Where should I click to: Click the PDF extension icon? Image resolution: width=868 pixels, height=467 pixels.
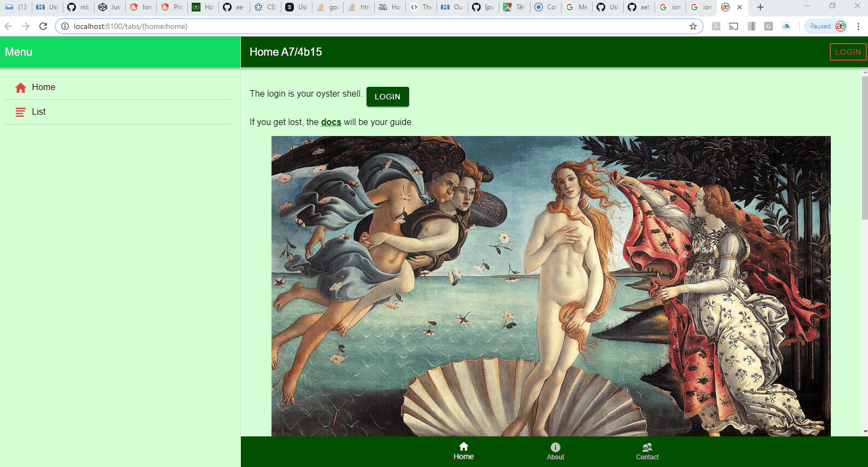click(716, 26)
